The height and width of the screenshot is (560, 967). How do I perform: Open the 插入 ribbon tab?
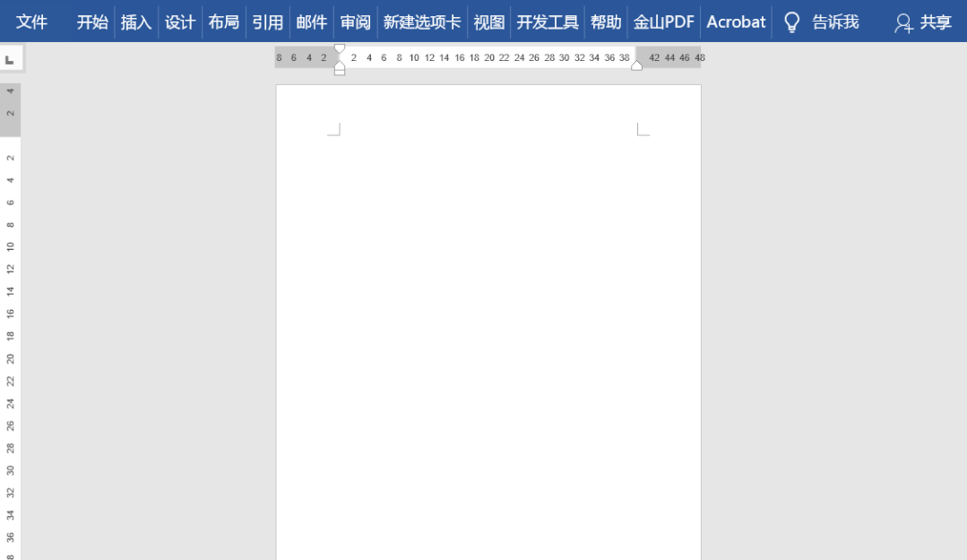(x=136, y=22)
